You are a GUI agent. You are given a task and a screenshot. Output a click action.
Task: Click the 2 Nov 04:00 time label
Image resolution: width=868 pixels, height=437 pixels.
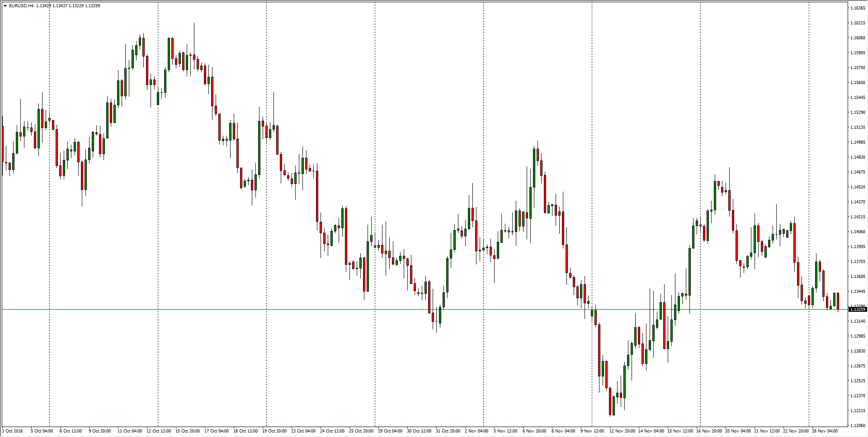coord(476,431)
